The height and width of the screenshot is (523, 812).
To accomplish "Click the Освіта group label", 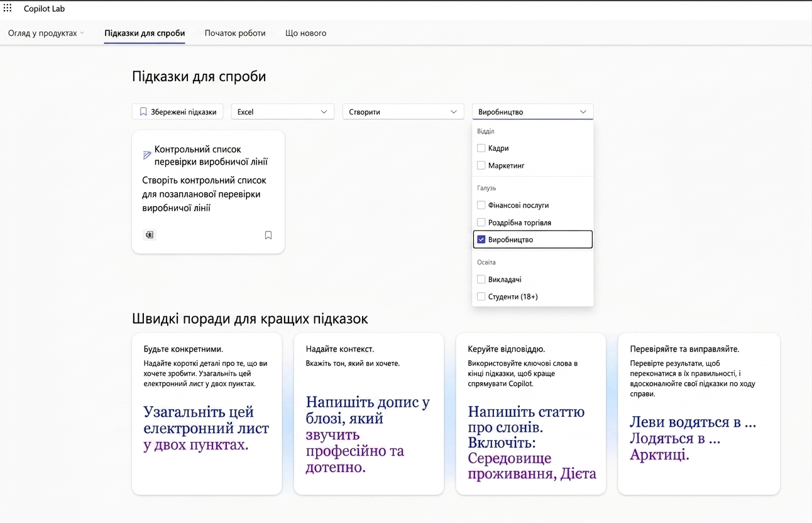I will [x=486, y=262].
